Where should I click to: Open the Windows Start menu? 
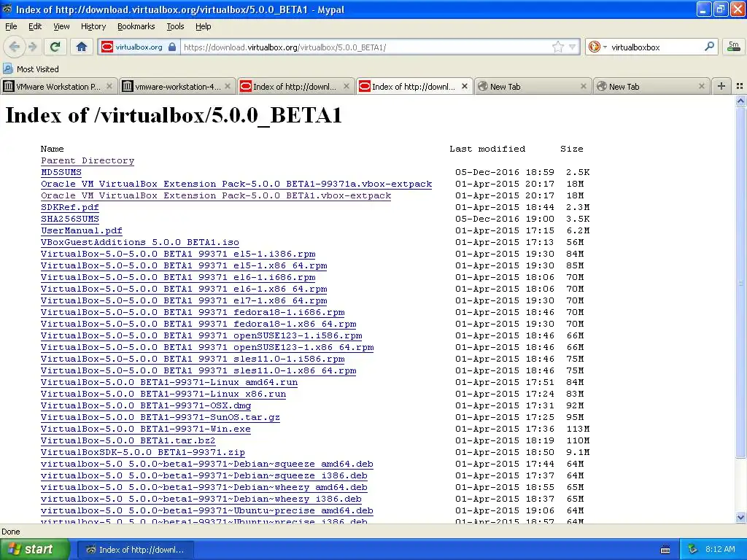35,549
